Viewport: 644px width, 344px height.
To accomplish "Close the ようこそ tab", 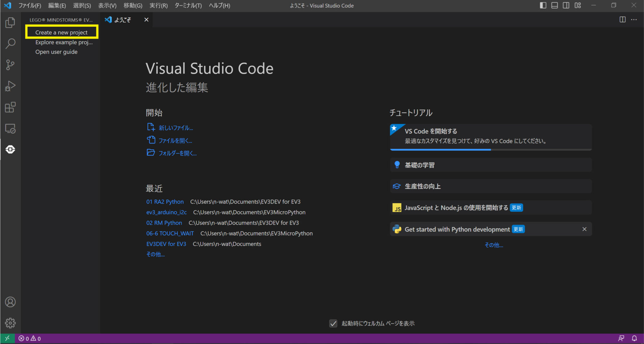I will 146,20.
